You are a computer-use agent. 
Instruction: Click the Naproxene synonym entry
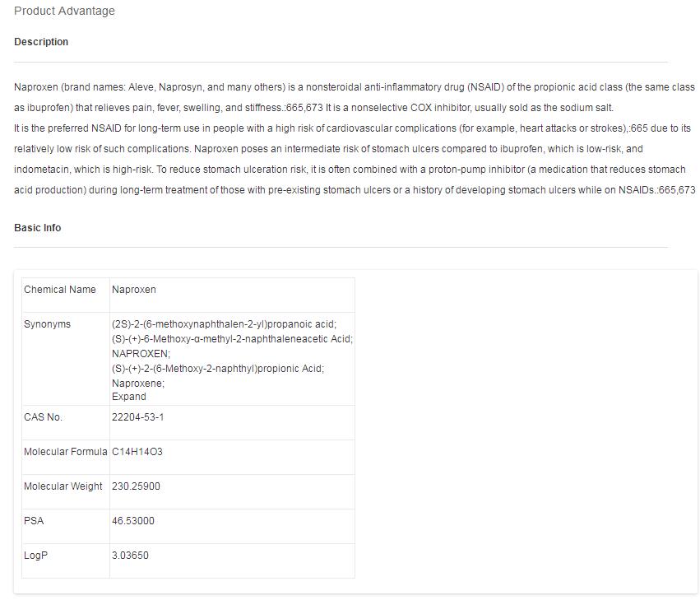(x=137, y=384)
